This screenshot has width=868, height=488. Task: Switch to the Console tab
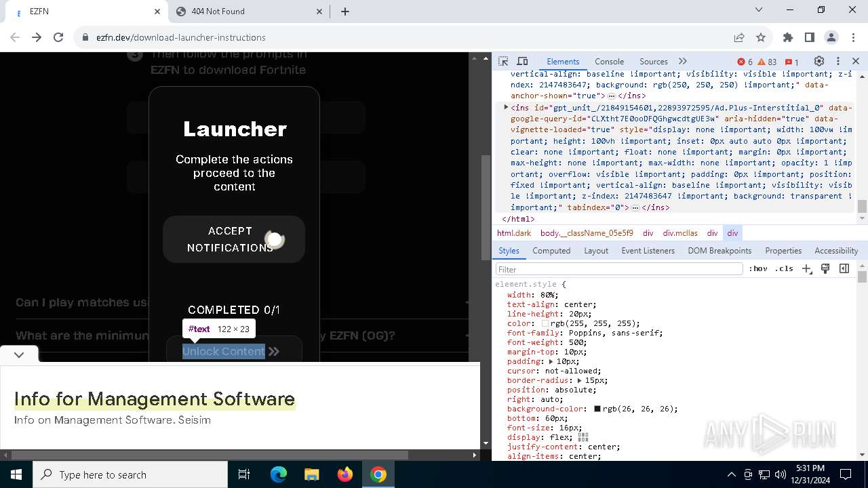(609, 61)
